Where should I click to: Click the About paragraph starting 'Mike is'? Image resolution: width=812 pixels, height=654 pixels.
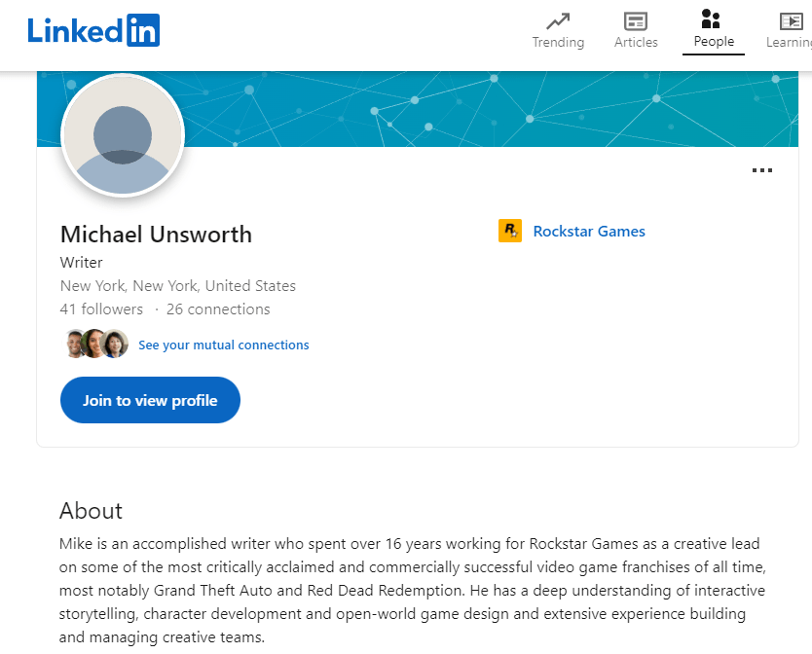pyautogui.click(x=412, y=591)
